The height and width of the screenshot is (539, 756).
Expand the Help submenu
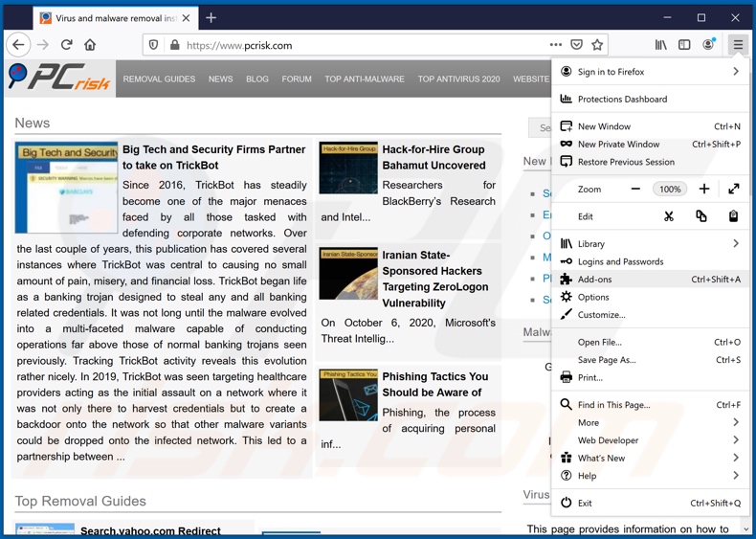point(650,476)
